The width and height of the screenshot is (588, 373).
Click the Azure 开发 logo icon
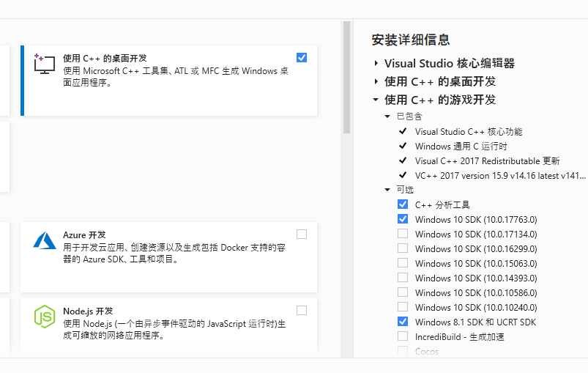tap(44, 240)
